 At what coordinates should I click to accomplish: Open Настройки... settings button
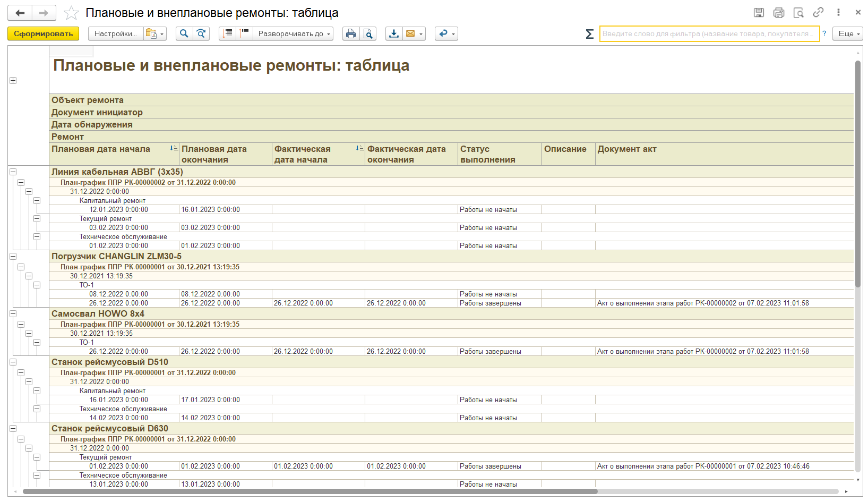tap(116, 33)
